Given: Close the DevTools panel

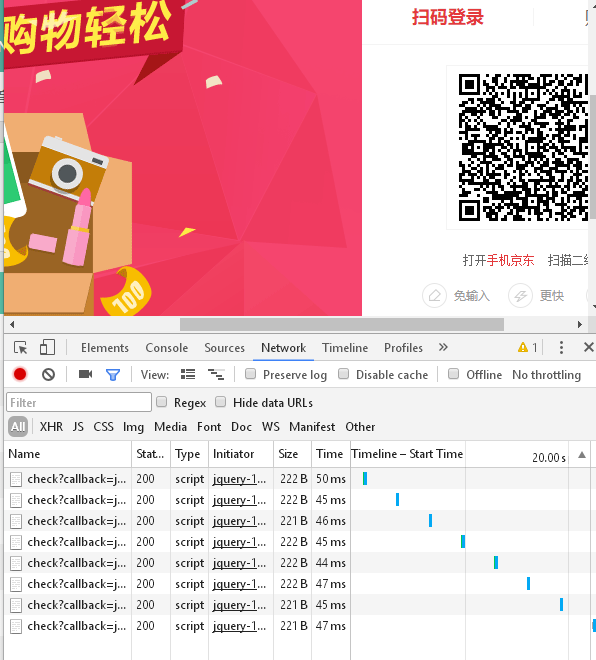Looking at the screenshot, I should tap(588, 347).
